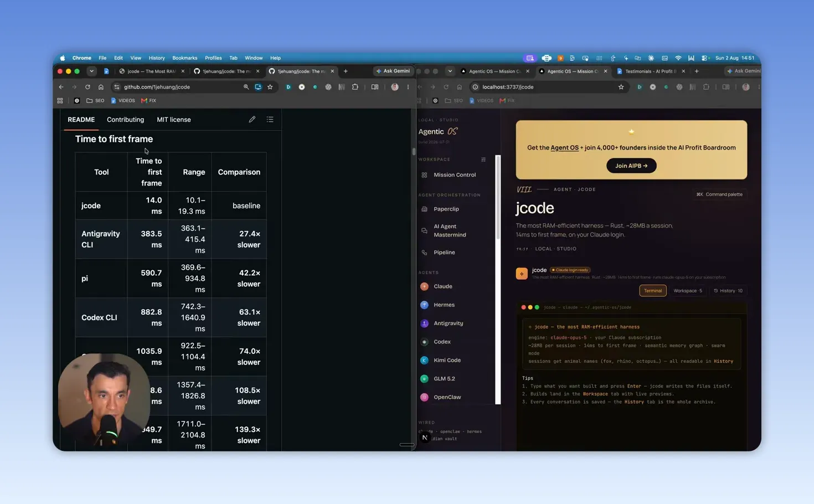Click the site info icon beside localhost:3737/jcode

(x=475, y=87)
